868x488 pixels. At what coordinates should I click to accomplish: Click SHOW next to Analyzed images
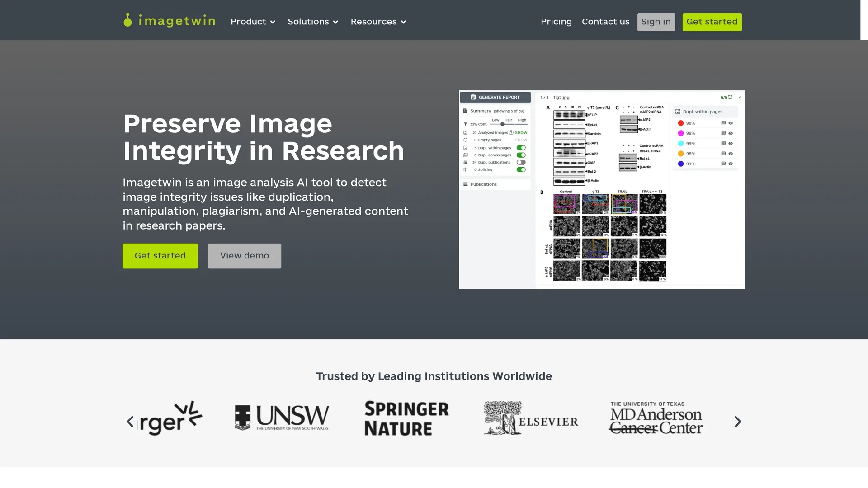(x=521, y=133)
